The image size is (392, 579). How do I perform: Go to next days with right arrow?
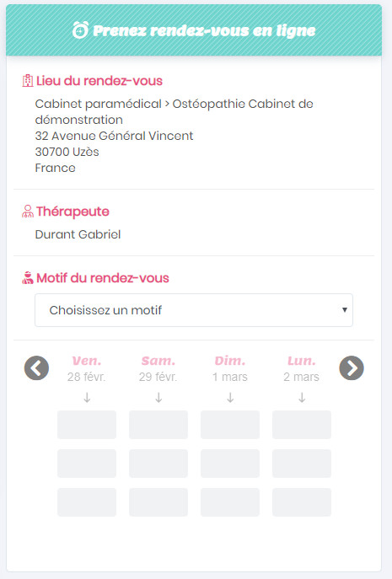point(352,367)
